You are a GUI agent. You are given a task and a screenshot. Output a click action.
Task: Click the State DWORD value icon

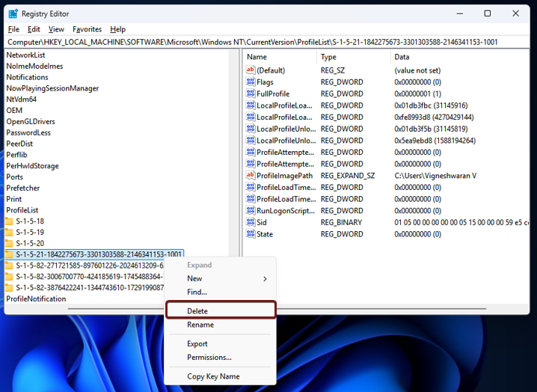pos(251,233)
